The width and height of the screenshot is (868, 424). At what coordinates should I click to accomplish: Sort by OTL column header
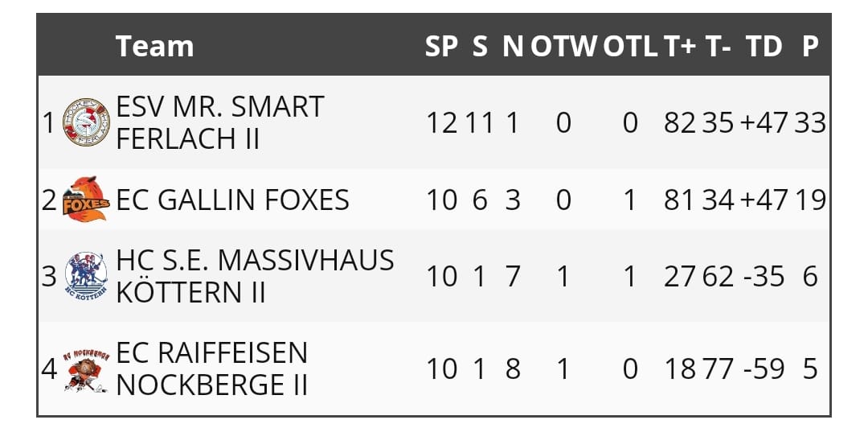[630, 46]
